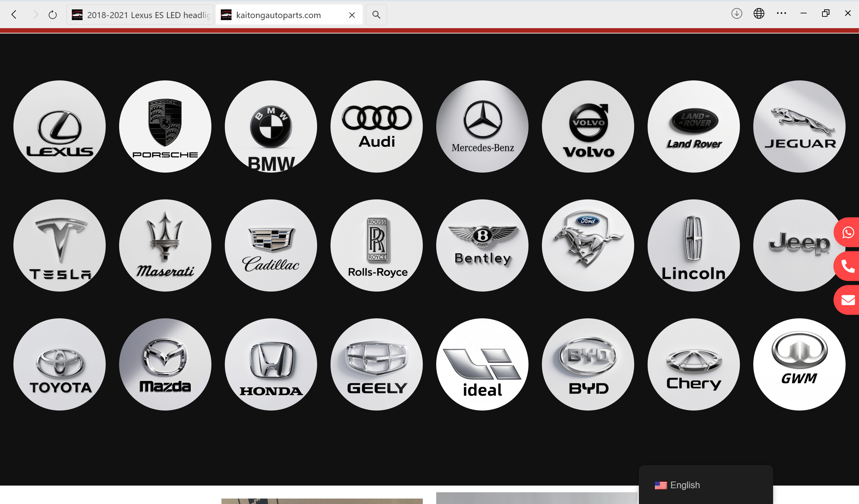Switch to the Lexus ES LED headlight tab
The width and height of the screenshot is (859, 504).
[x=141, y=15]
